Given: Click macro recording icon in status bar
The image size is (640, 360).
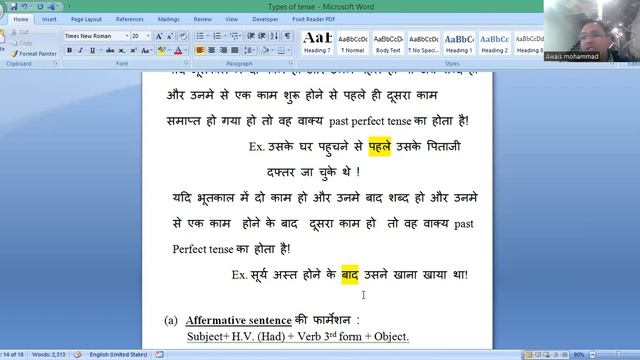Looking at the screenshot, I should click(x=160, y=355).
